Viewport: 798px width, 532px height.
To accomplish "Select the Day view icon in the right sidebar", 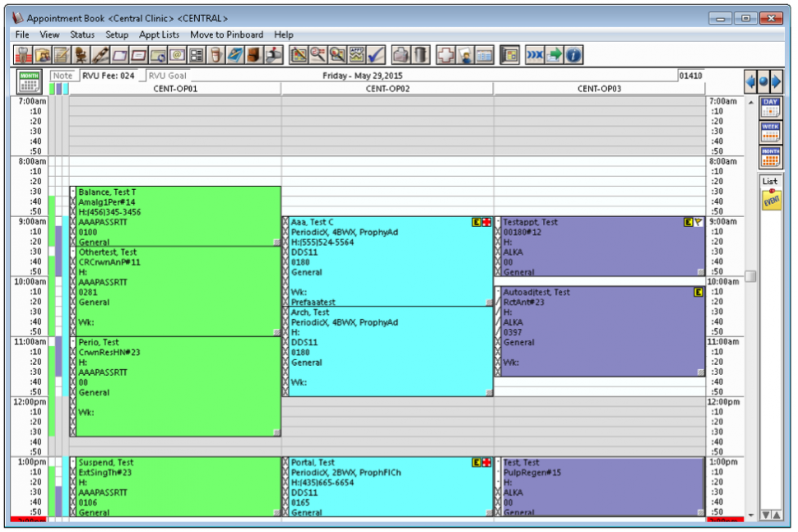I will (x=771, y=107).
